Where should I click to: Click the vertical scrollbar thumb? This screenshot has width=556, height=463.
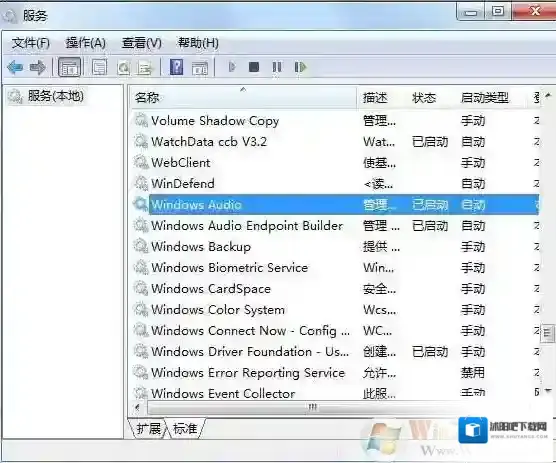click(x=547, y=333)
